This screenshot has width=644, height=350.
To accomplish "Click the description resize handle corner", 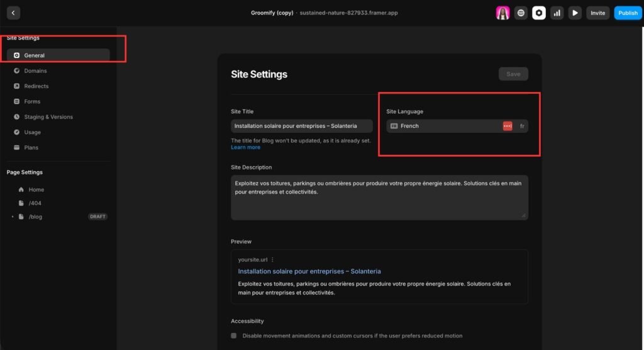I will point(524,215).
